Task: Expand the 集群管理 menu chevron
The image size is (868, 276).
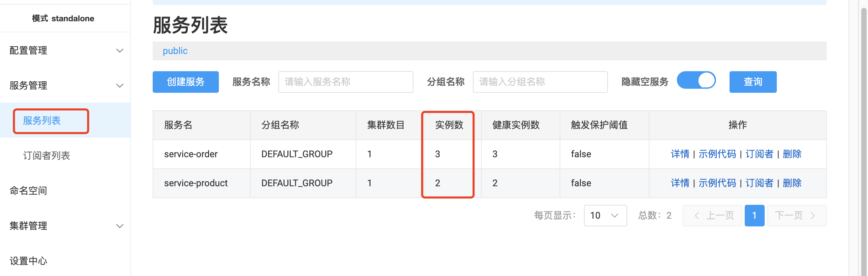Action: (x=120, y=226)
